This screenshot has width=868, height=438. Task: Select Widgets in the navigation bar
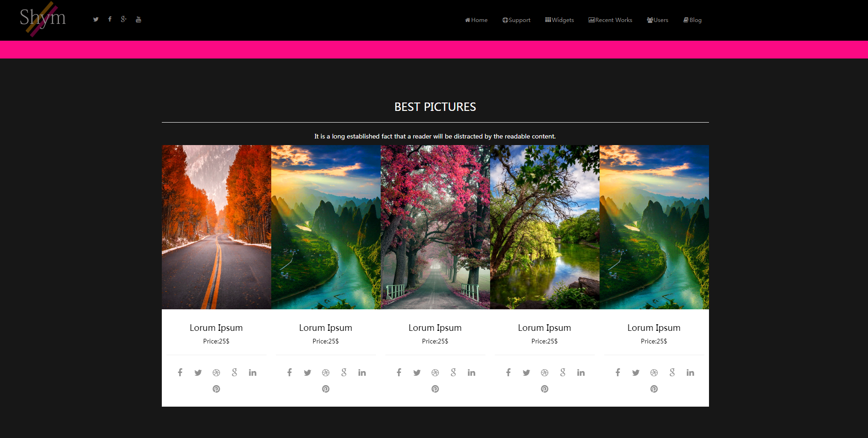coord(559,20)
